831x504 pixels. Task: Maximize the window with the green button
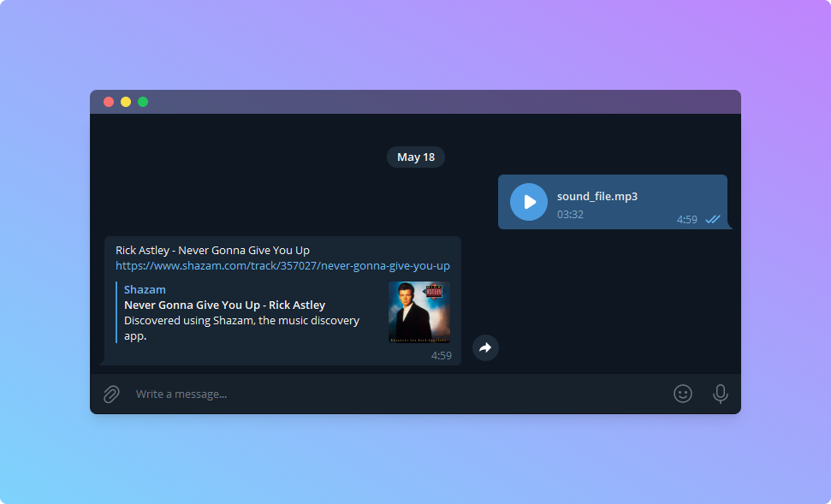pos(143,102)
